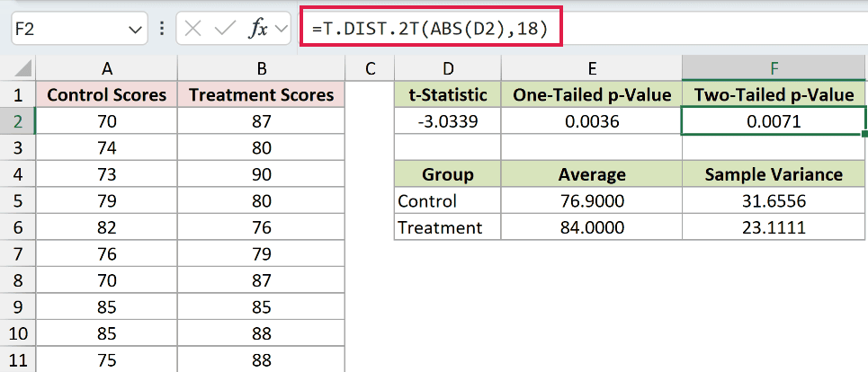This screenshot has height=372, width=868.
Task: Select column A header
Action: (107, 68)
